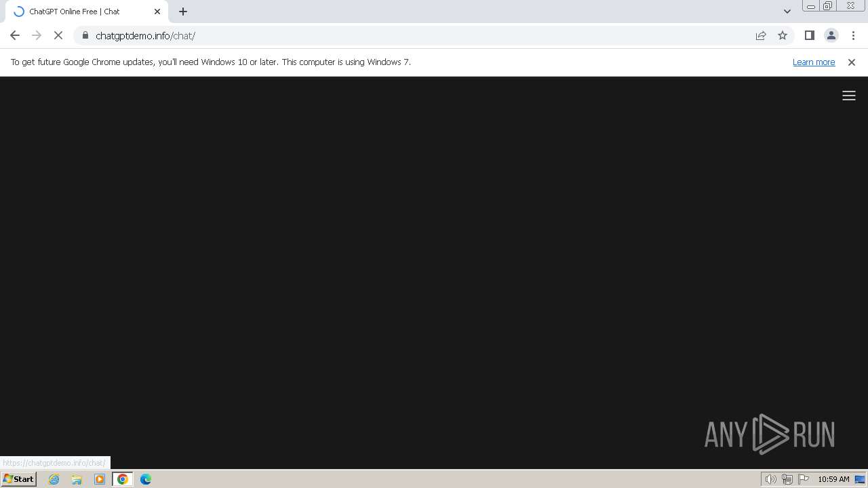Restore the Chrome window size
The image size is (868, 488).
click(x=827, y=6)
